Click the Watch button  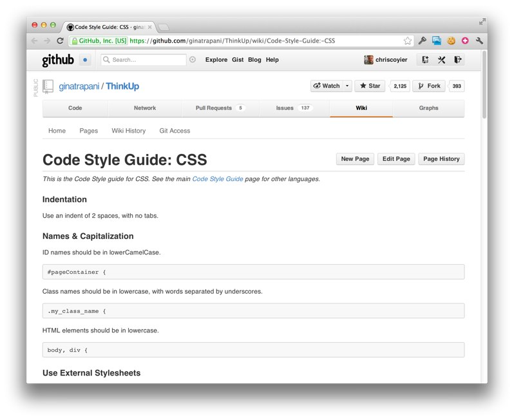point(327,86)
